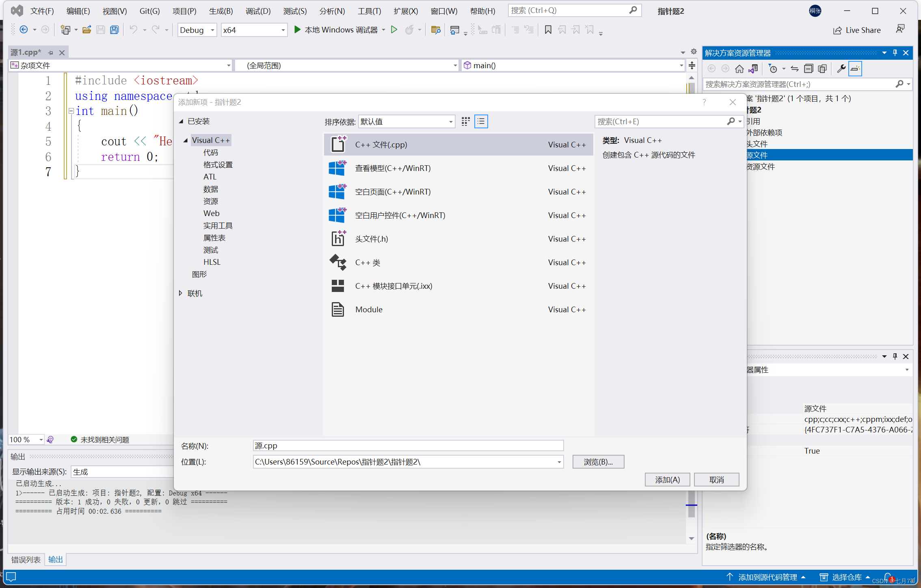
Task: Click the show all files icon
Action: 822,69
